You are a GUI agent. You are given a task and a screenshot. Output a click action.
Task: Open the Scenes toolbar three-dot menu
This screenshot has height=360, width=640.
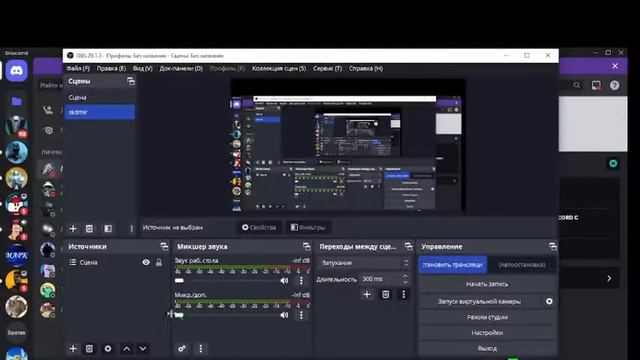tap(131, 229)
